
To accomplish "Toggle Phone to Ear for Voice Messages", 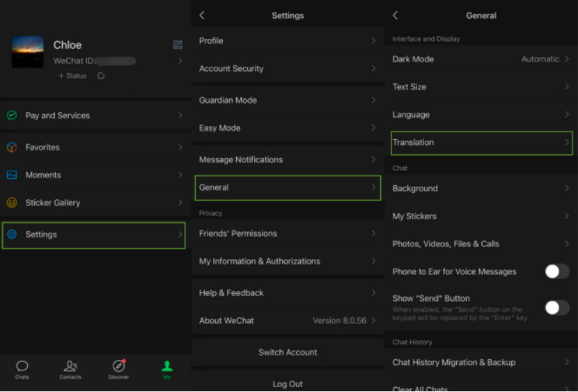I will pyautogui.click(x=557, y=272).
